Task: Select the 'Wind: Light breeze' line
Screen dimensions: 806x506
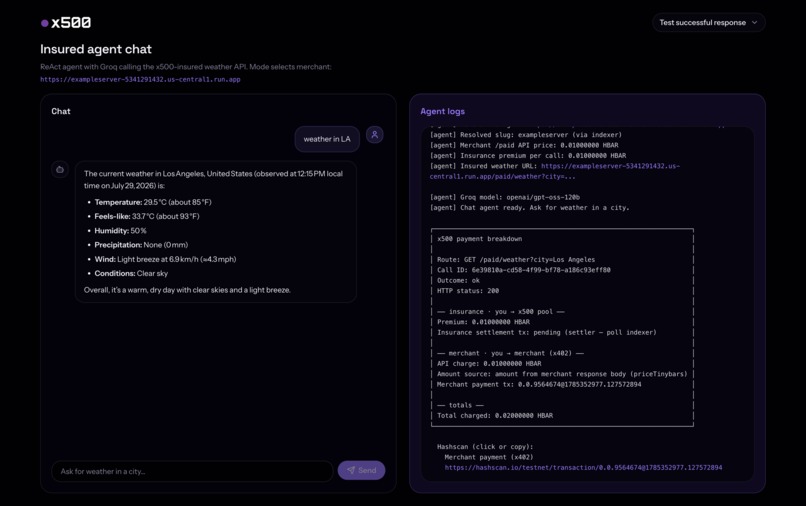Action: click(x=165, y=259)
